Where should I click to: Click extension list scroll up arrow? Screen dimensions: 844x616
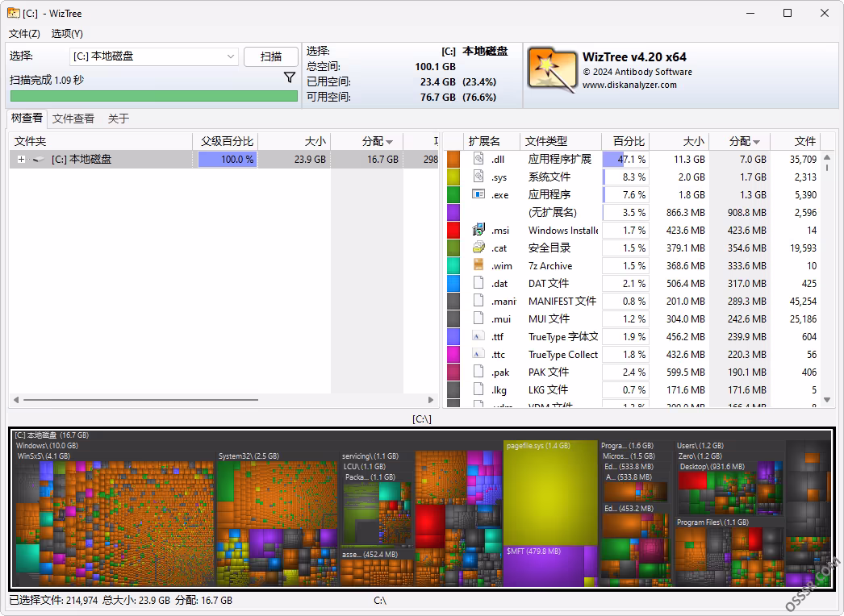827,156
